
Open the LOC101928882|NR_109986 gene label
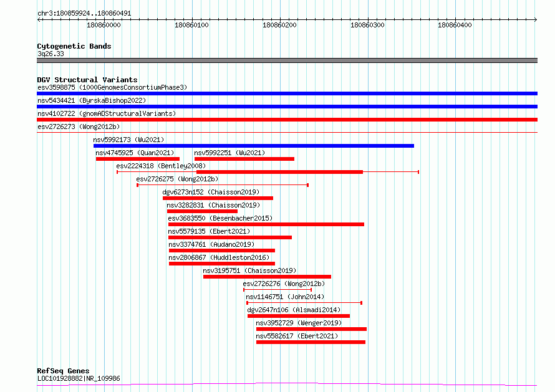(79, 378)
